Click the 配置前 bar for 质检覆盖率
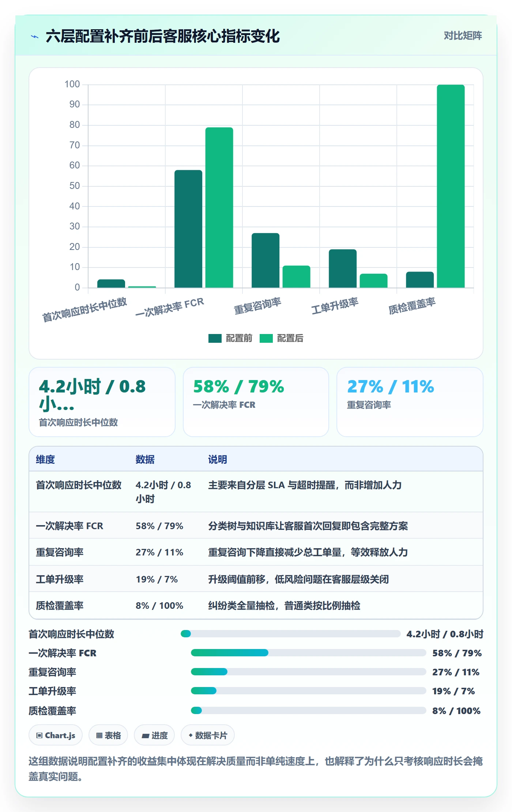The height and width of the screenshot is (812, 512). (420, 280)
